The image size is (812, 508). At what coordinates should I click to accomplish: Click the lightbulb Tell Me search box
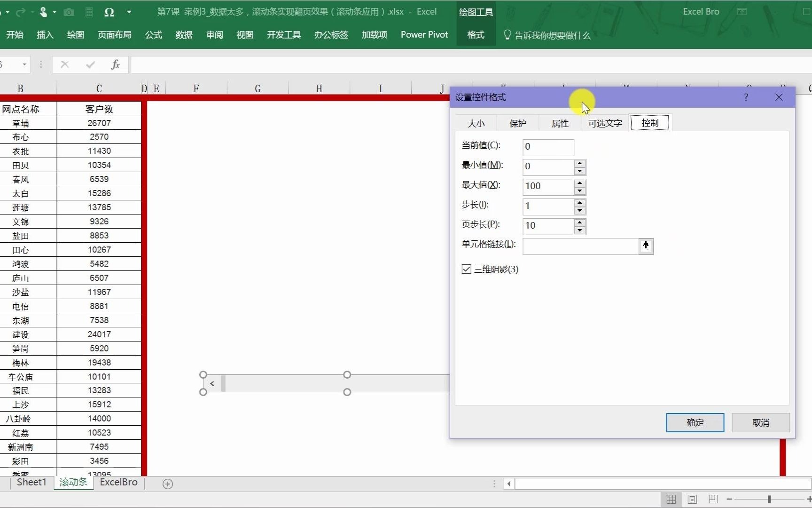547,35
